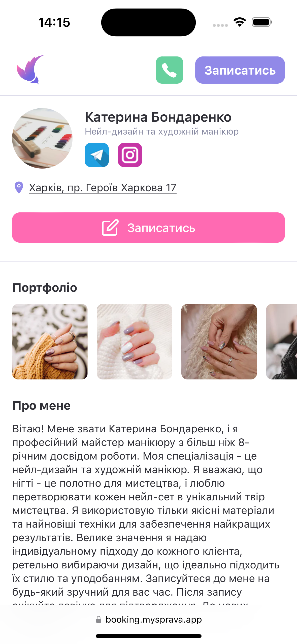The image size is (297, 644).
Task: Click the edit pencil icon in pink button
Action: tap(110, 228)
